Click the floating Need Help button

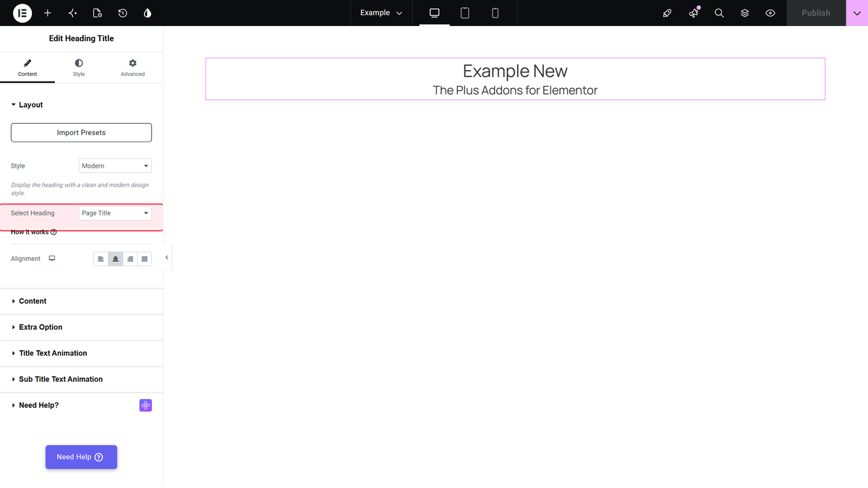[x=81, y=457]
